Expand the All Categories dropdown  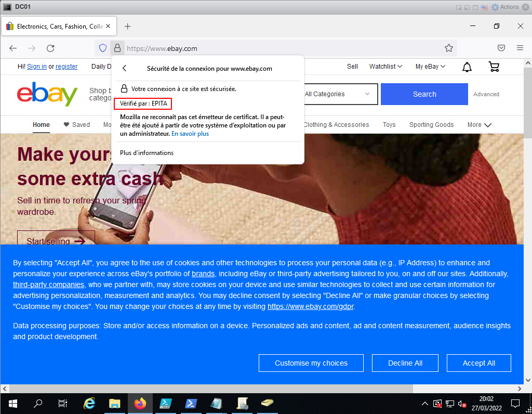337,94
